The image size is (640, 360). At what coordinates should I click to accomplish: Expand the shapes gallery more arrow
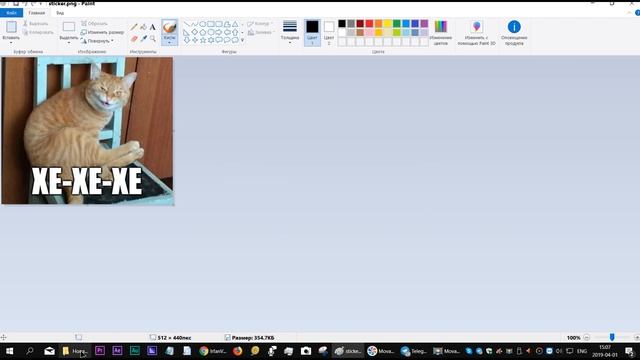coord(242,40)
